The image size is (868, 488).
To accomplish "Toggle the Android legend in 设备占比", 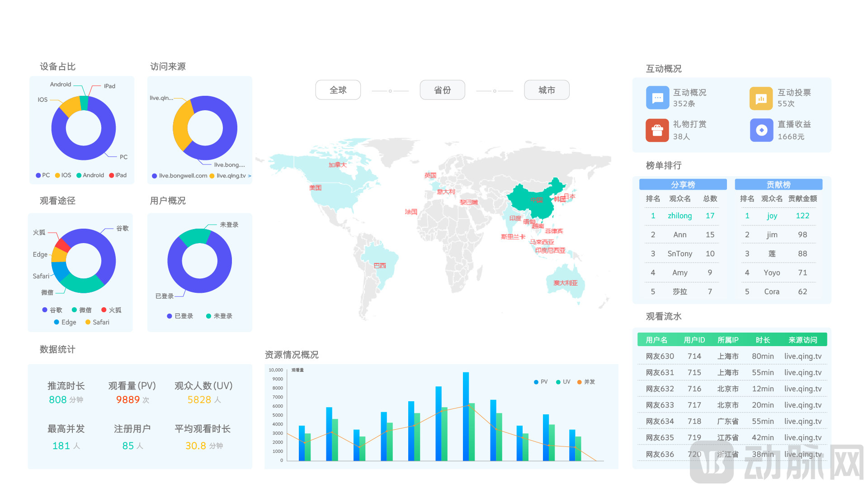I will pyautogui.click(x=90, y=175).
